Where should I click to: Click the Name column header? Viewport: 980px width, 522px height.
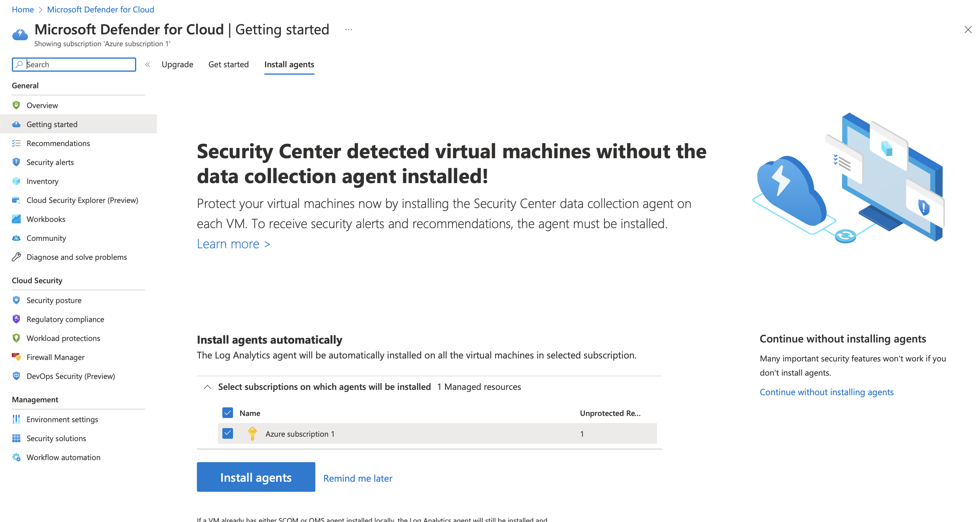(250, 413)
